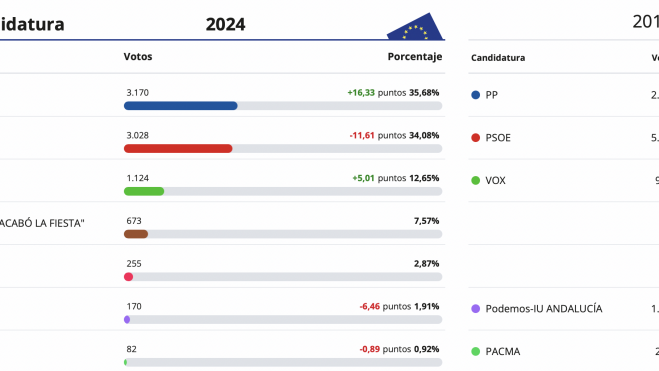
Task: Click the purple Podemos-IU ANDALUCÍA dot
Action: tap(476, 309)
